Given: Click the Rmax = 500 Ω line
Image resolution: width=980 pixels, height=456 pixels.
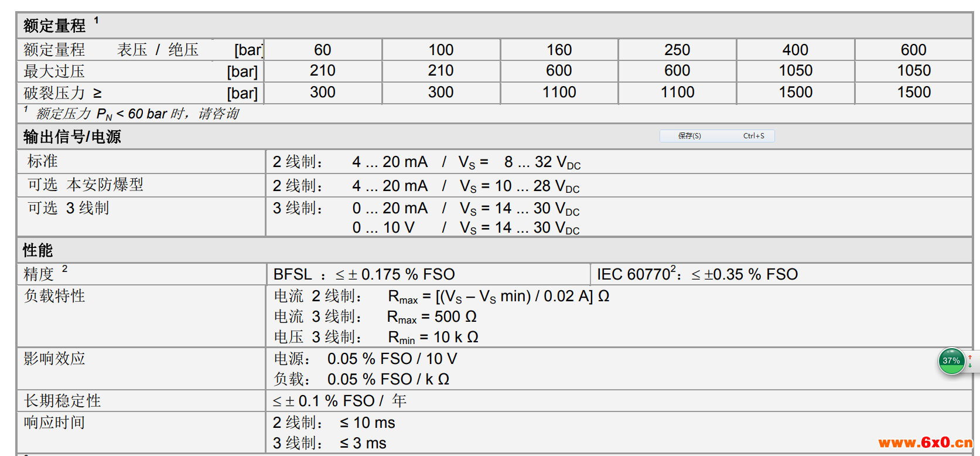Looking at the screenshot, I should tap(375, 317).
